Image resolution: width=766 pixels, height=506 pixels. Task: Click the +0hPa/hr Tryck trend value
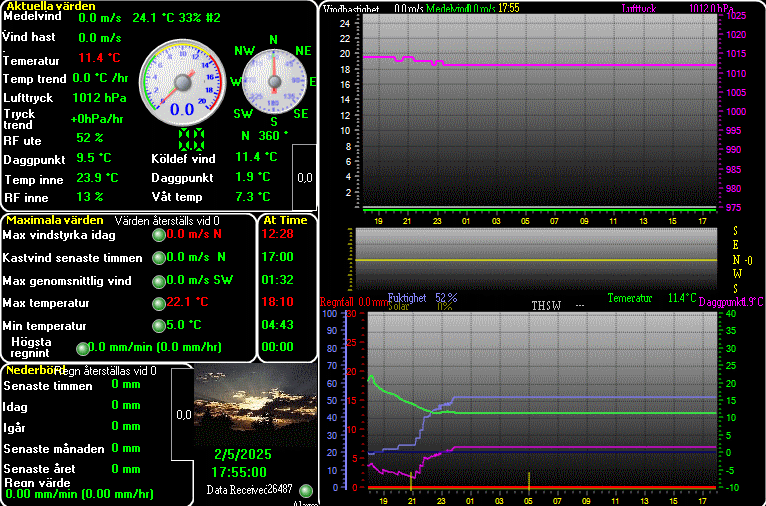point(97,119)
